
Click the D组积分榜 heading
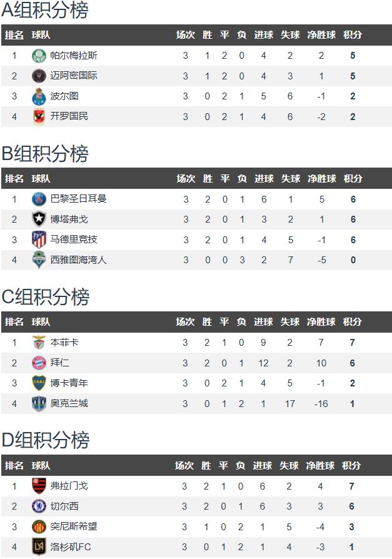pos(45,440)
